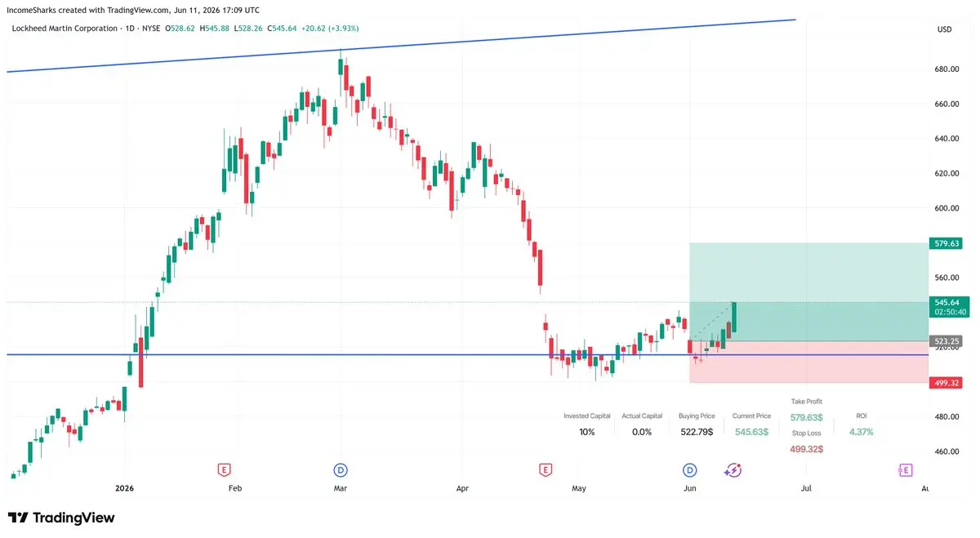
Task: Open the red earnings marker between Apr and May
Action: coord(545,469)
